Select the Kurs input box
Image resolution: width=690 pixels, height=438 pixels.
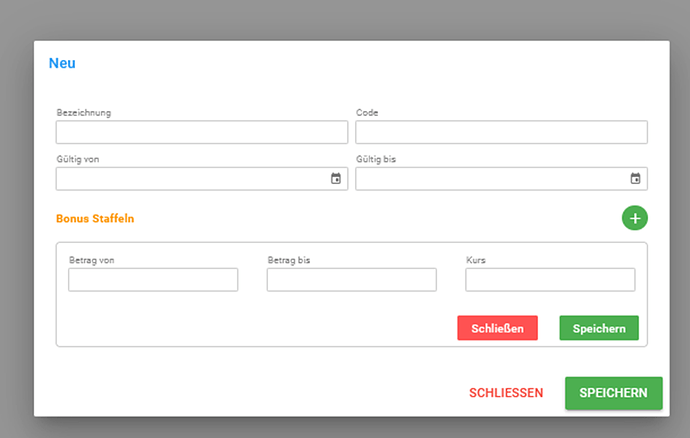coord(550,280)
